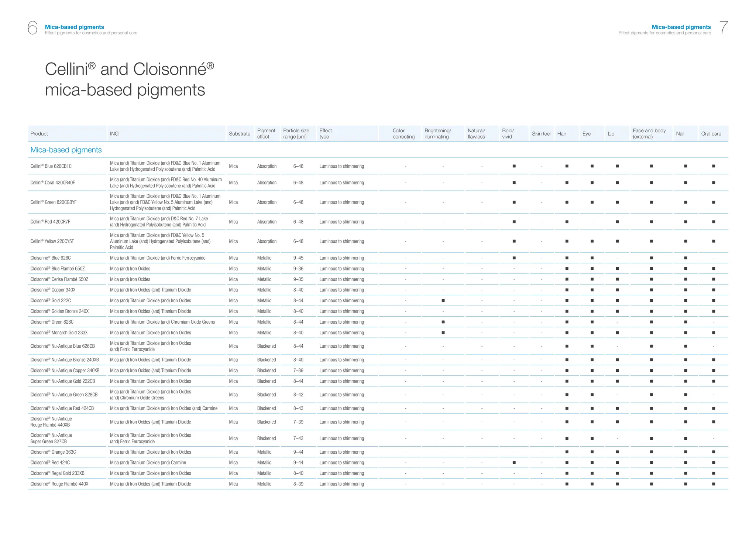Viewport: 756px width, 535px height.
Task: Click the Oral care column header
Action: point(711,134)
